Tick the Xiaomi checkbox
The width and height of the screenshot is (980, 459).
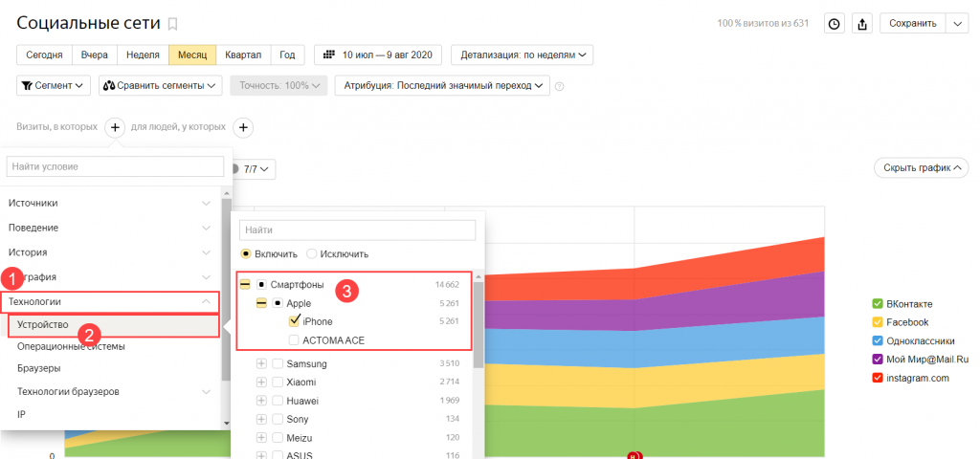(x=278, y=382)
